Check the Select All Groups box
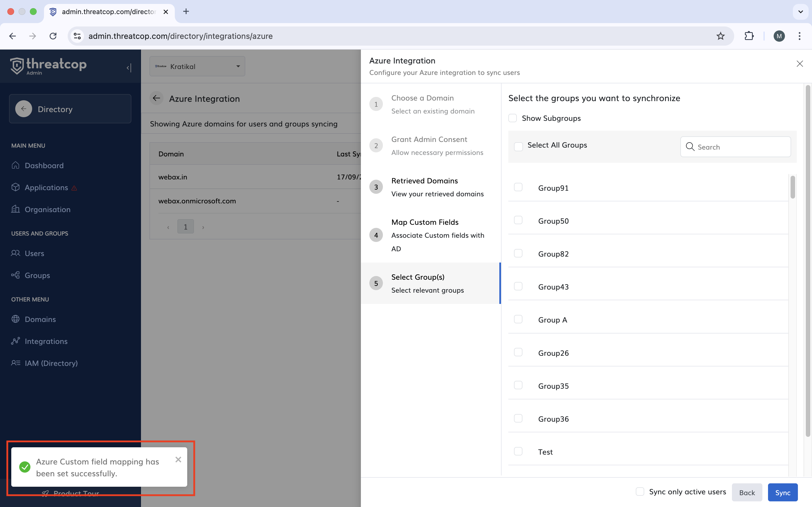812x507 pixels. click(x=518, y=146)
